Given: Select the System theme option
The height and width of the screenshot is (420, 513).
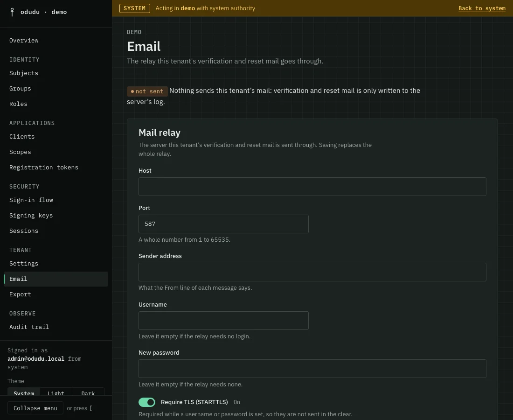Looking at the screenshot, I should click(x=24, y=392).
